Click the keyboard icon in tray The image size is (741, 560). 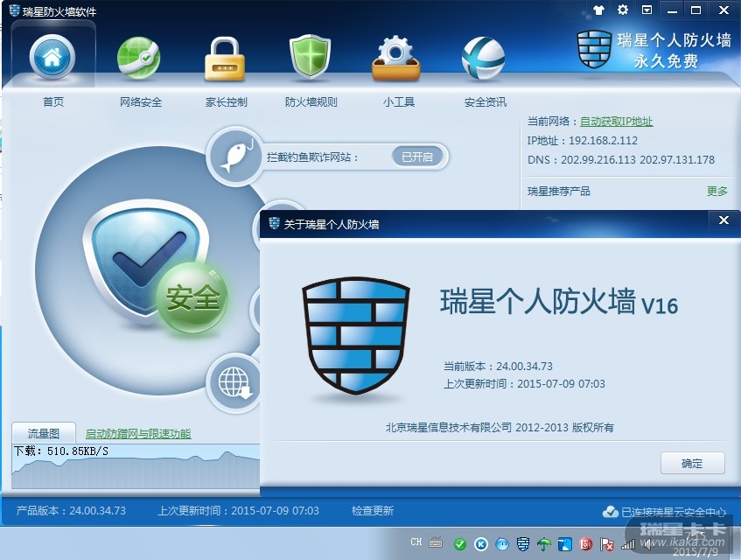[x=436, y=543]
